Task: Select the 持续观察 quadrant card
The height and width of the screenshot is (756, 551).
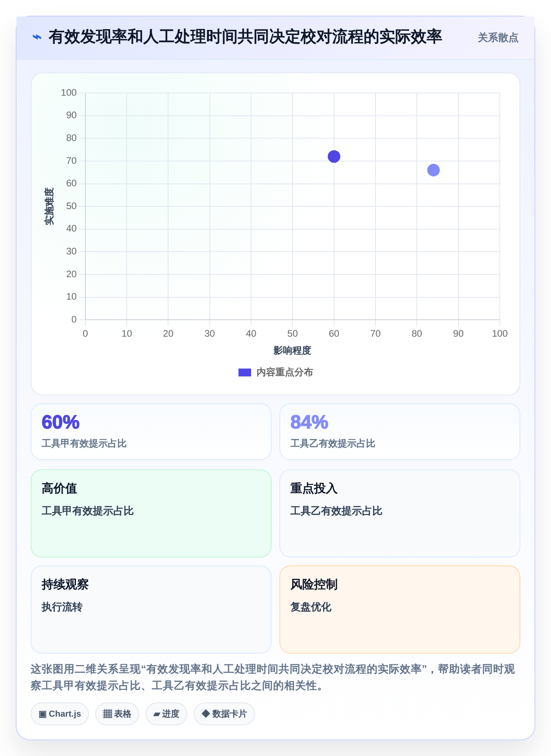Action: [151, 609]
